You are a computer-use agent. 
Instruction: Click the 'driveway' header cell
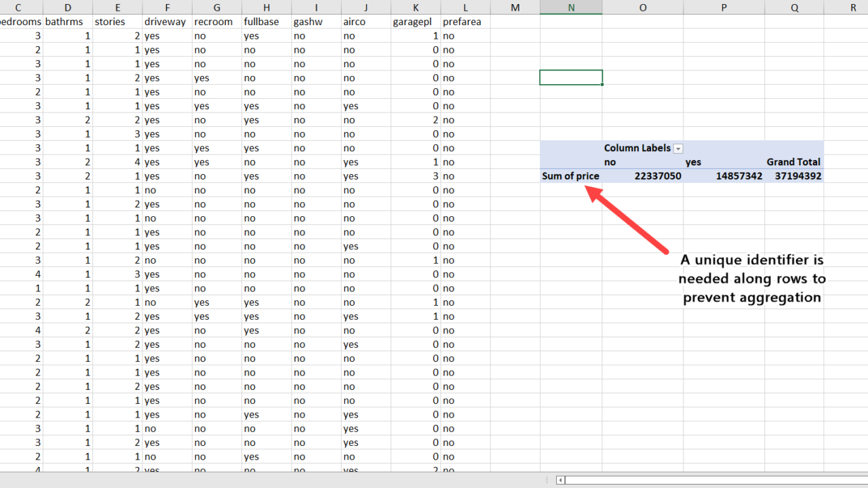[167, 22]
